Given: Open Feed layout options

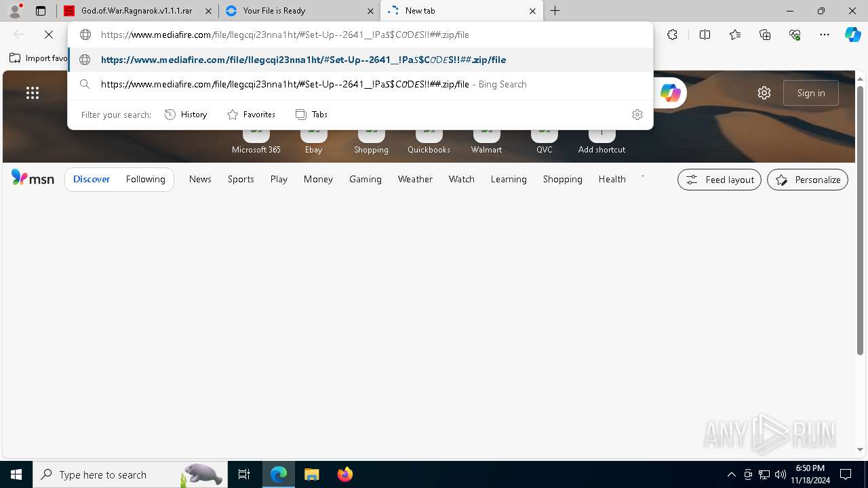Looking at the screenshot, I should (719, 180).
